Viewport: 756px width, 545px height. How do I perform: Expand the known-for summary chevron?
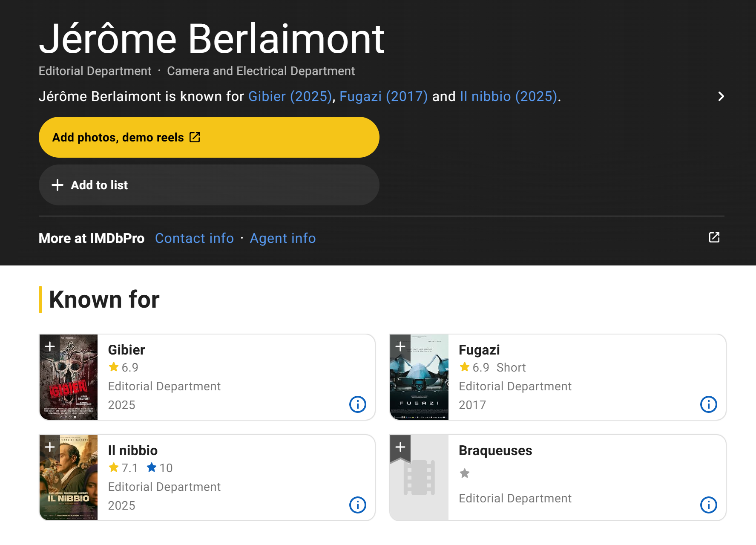pos(721,96)
